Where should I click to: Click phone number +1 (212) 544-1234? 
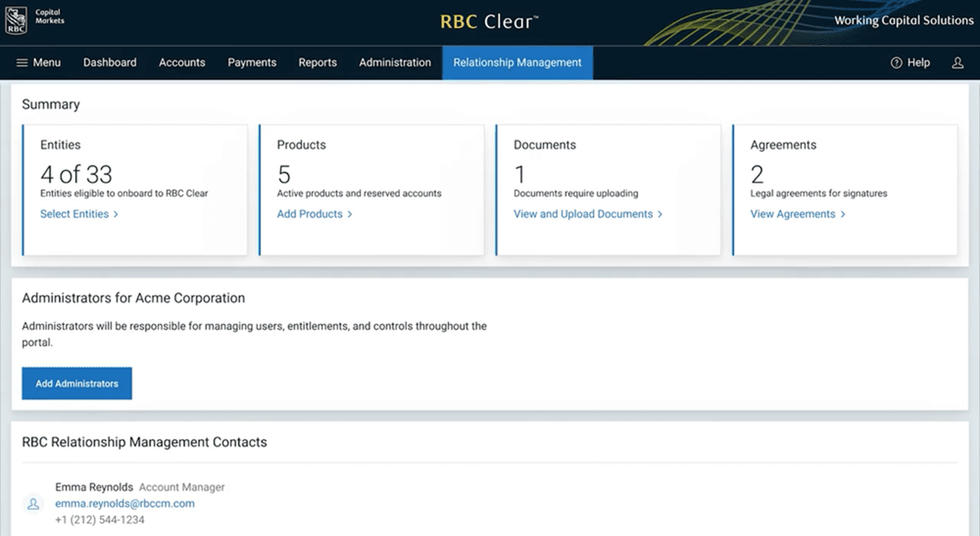coord(100,520)
